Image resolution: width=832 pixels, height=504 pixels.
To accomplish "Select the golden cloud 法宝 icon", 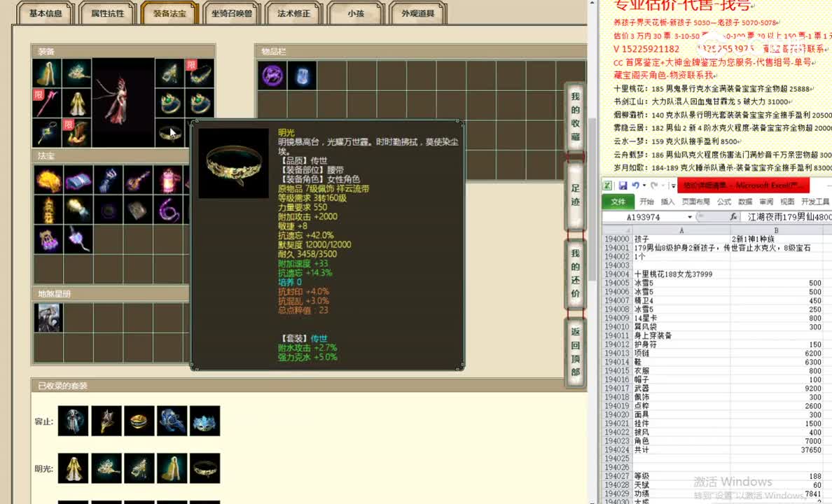I will pyautogui.click(x=48, y=181).
